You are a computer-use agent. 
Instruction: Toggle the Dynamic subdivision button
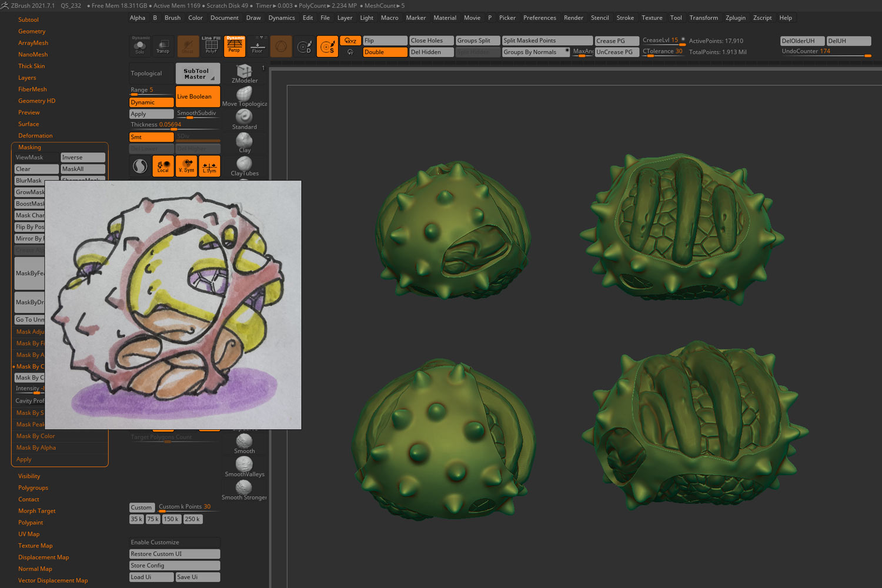coord(152,102)
